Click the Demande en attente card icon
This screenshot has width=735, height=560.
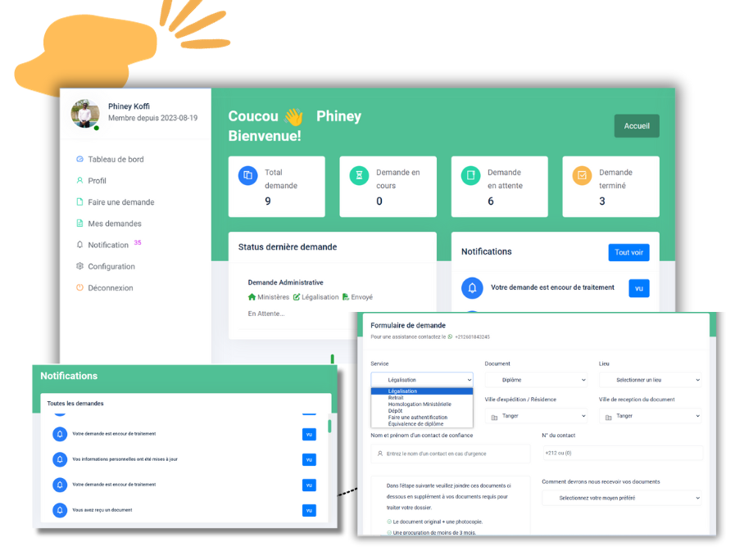[470, 175]
